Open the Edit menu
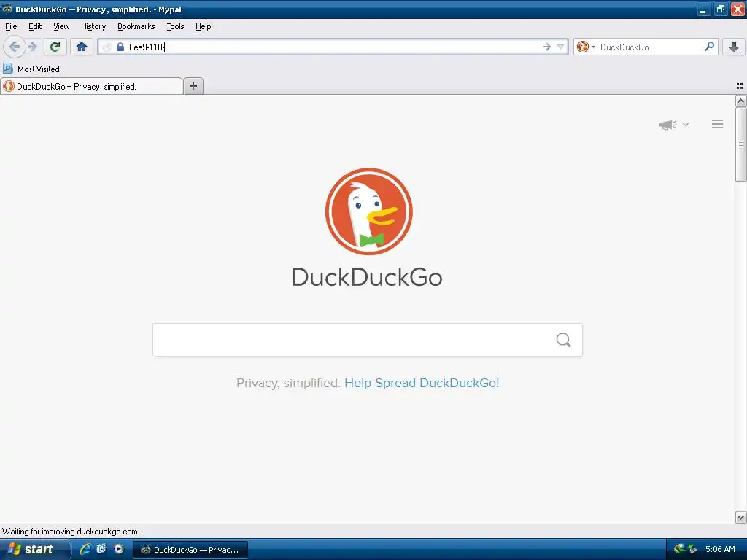Image resolution: width=747 pixels, height=560 pixels. coord(35,27)
